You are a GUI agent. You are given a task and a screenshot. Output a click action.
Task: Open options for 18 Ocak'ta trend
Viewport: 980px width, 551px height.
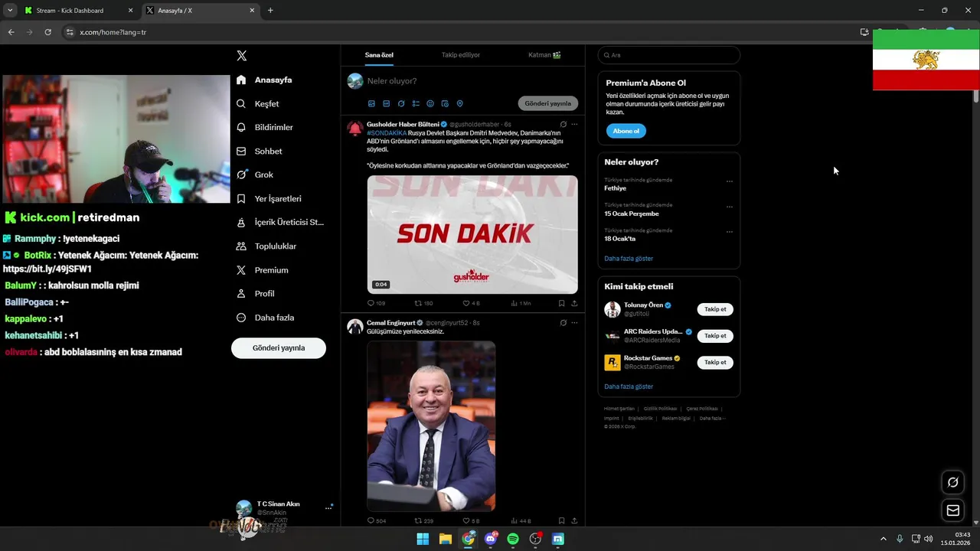(x=729, y=231)
